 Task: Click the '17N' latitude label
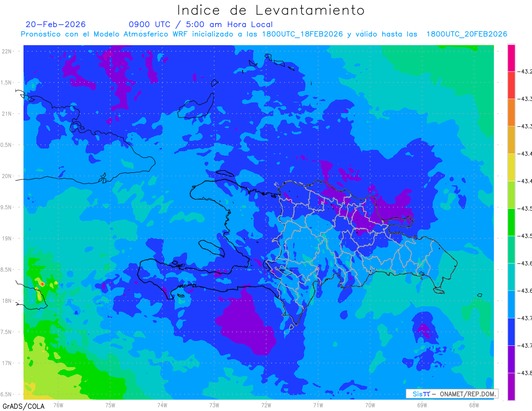6,363
